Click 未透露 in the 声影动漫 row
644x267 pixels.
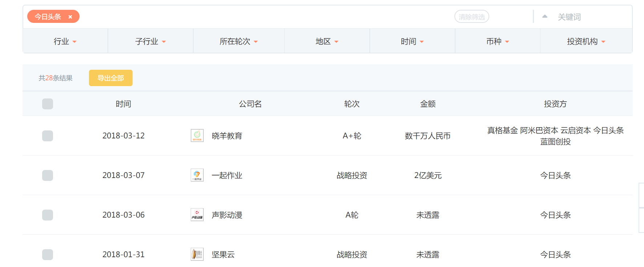(x=428, y=215)
